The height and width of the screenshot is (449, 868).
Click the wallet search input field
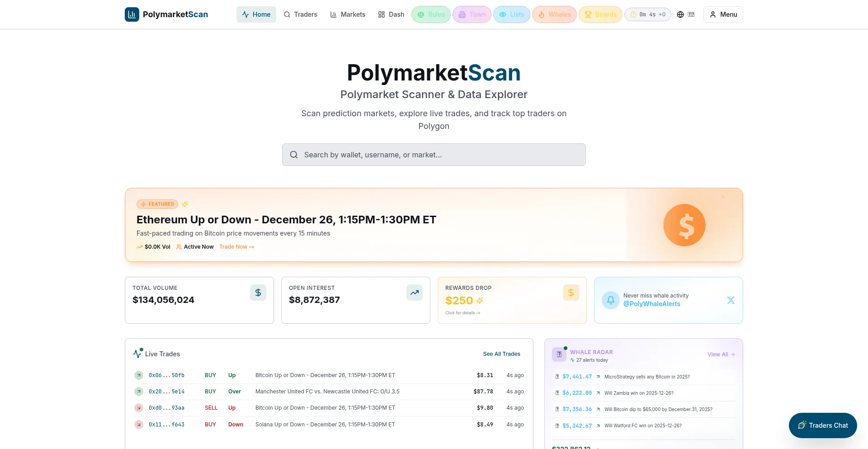[x=434, y=154]
